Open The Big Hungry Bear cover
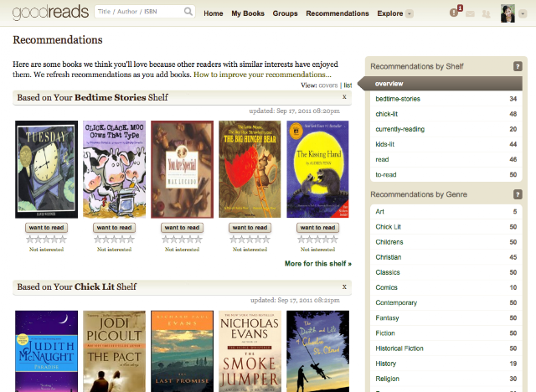 click(250, 169)
